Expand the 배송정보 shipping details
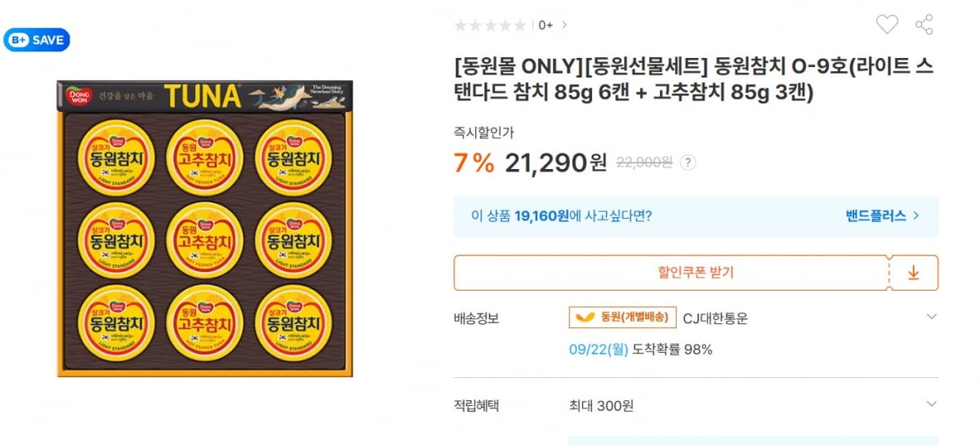The width and height of the screenshot is (980, 445). pyautogui.click(x=932, y=316)
